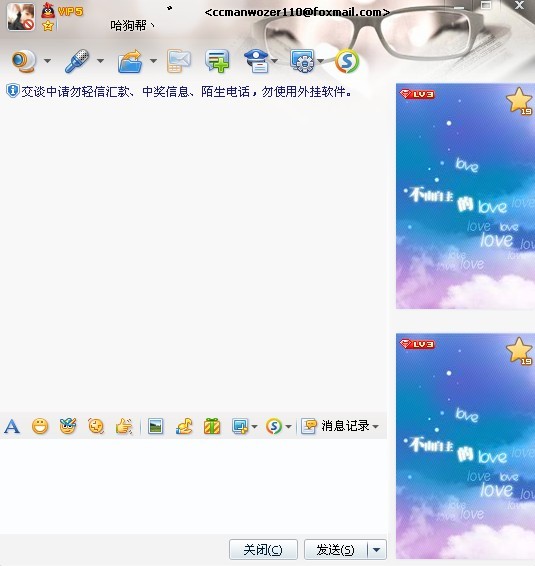
Task: Start a voice call with microphone icon
Action: coord(77,61)
